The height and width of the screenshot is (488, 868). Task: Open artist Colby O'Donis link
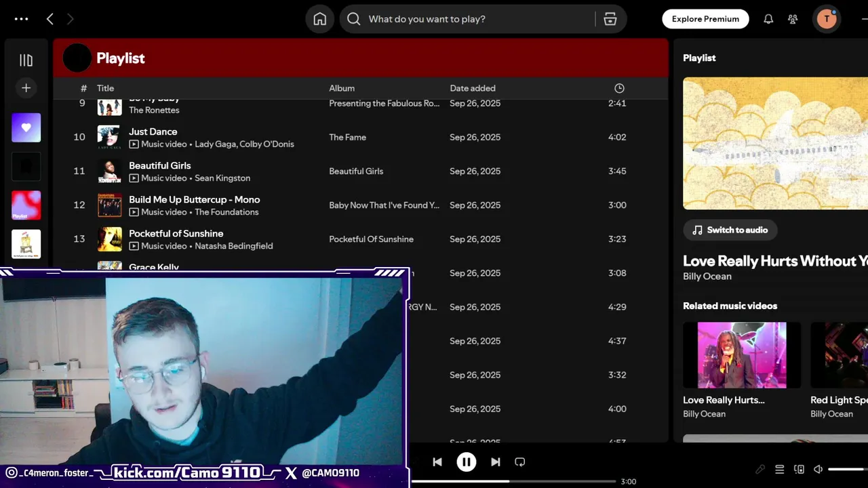(x=267, y=144)
